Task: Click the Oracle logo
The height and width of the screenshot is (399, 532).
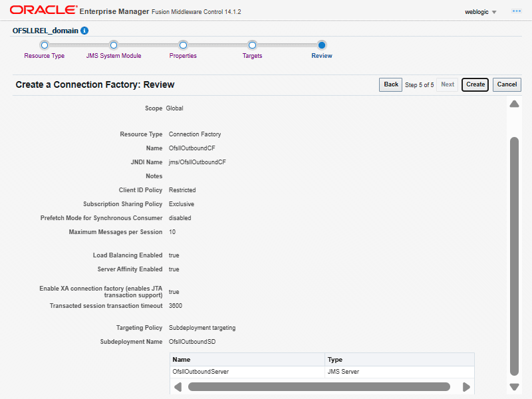Action: 43,10
